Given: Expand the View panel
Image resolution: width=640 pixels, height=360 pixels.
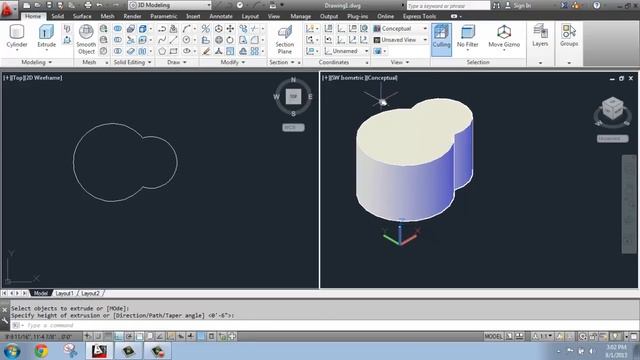Looking at the screenshot, I should [400, 62].
